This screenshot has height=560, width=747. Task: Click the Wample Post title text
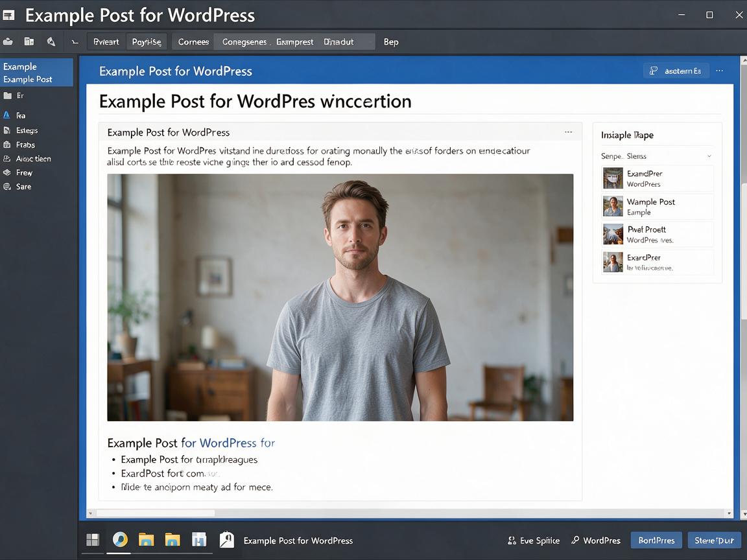[651, 202]
